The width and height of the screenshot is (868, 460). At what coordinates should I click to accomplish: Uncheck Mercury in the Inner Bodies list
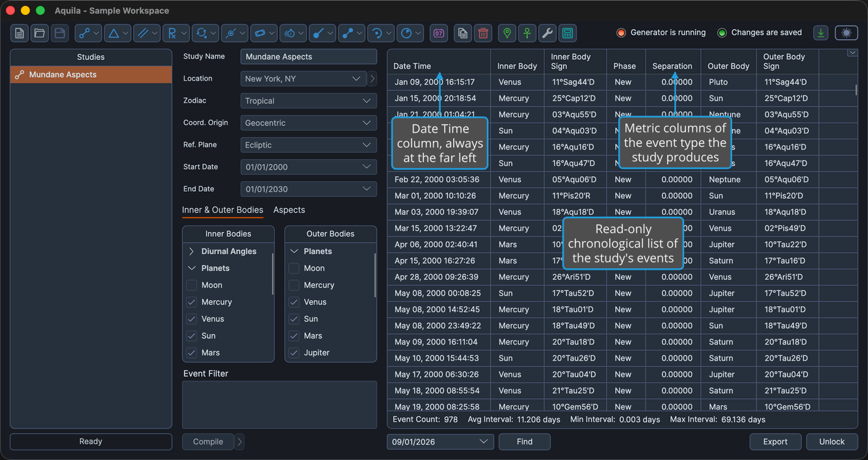pos(191,302)
